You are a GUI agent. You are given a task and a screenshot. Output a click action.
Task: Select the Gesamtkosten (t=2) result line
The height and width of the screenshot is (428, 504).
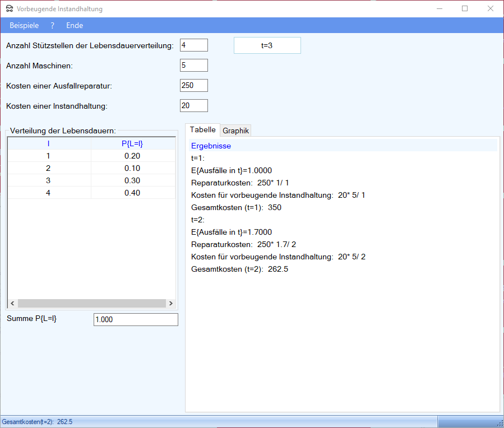(x=239, y=269)
